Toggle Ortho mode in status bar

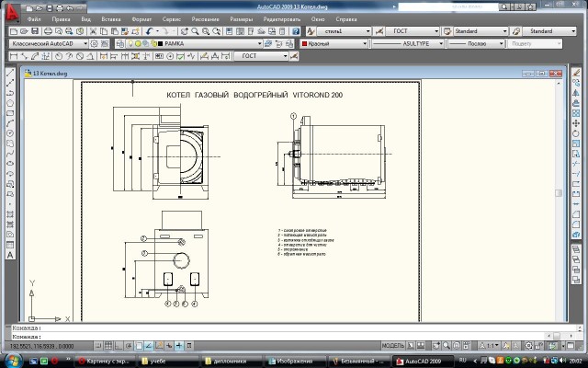(x=119, y=346)
